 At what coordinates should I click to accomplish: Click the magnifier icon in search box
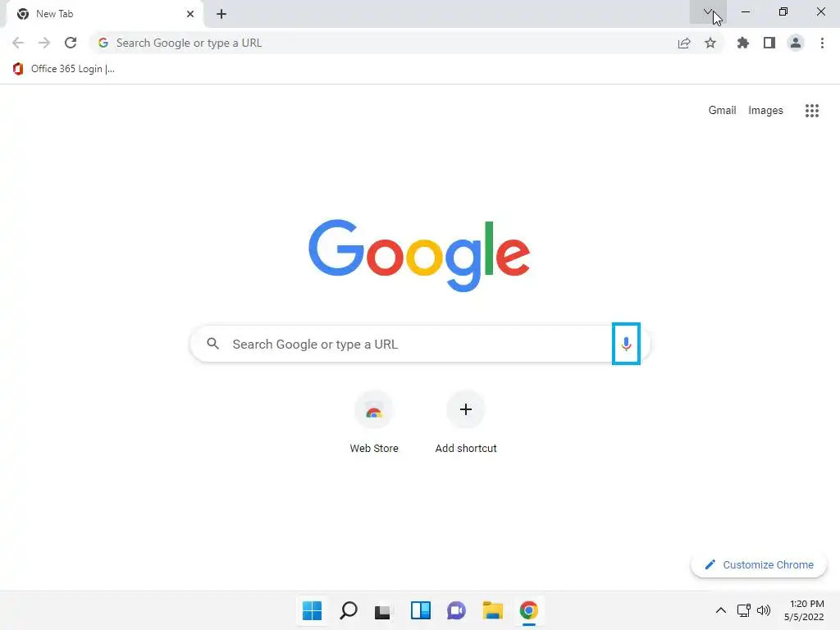click(213, 344)
